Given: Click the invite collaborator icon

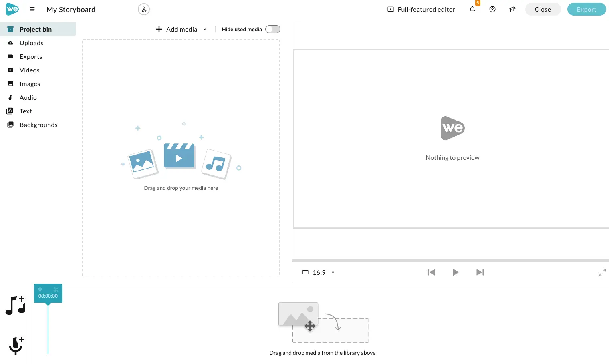Looking at the screenshot, I should point(144,9).
